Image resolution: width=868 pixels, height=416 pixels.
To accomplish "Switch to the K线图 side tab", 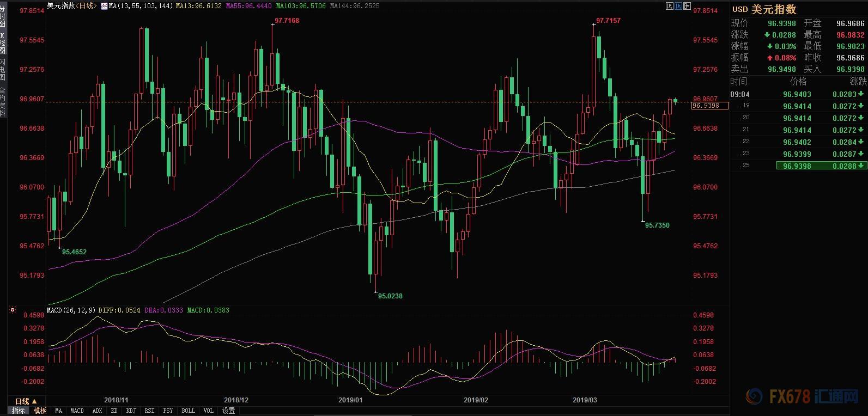I will point(3,43).
